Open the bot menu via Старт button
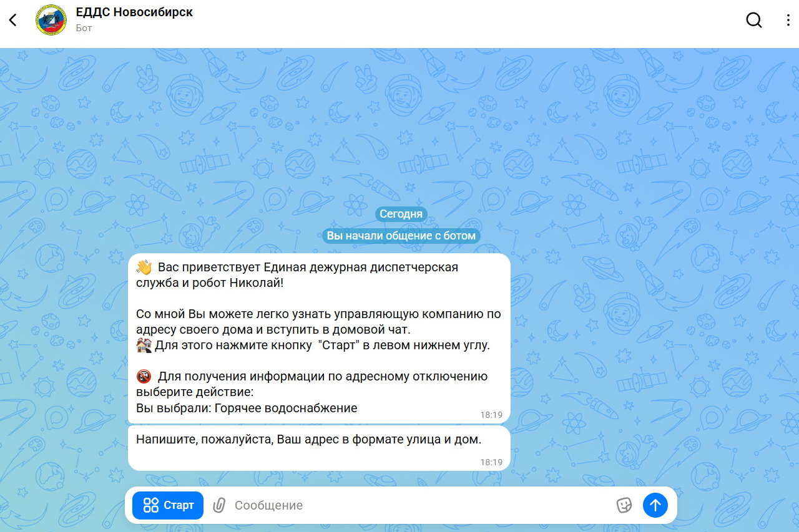Viewport: 799px width, 532px height. click(168, 505)
